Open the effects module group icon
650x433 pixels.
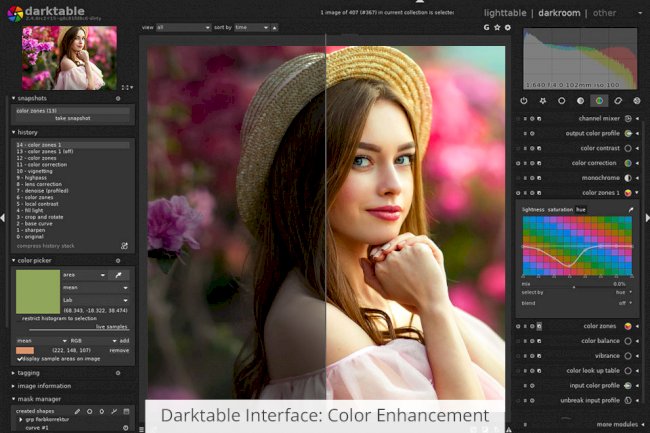[x=636, y=101]
